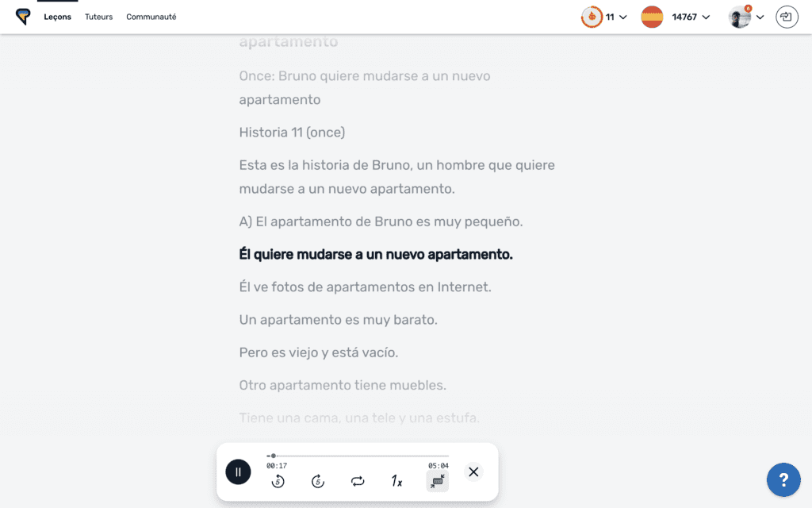
Task: Click the LingQ logo icon
Action: coord(23,17)
